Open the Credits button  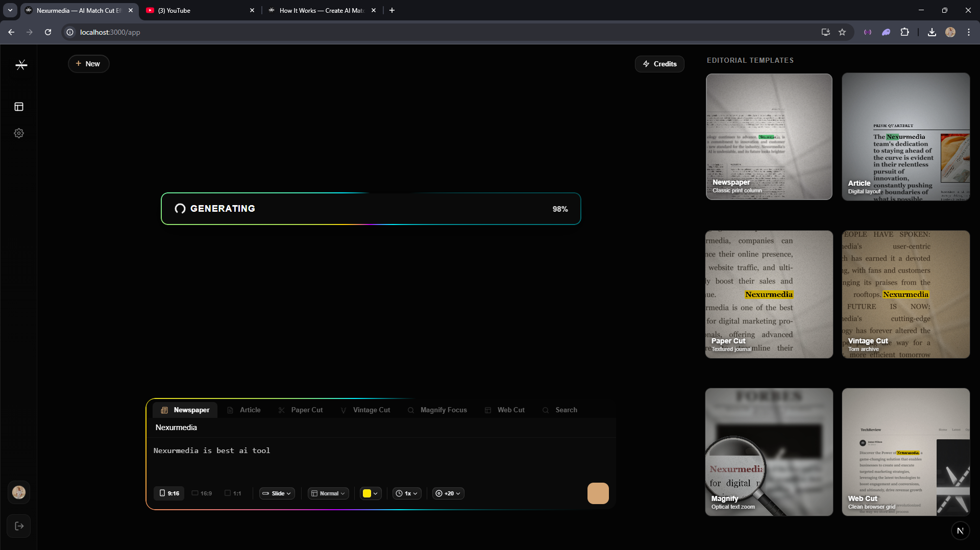coord(659,64)
